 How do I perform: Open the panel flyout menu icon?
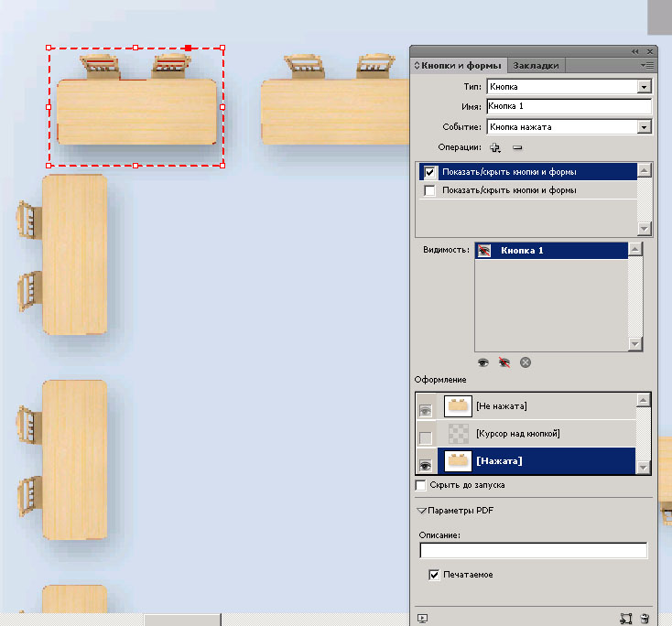coord(647,66)
